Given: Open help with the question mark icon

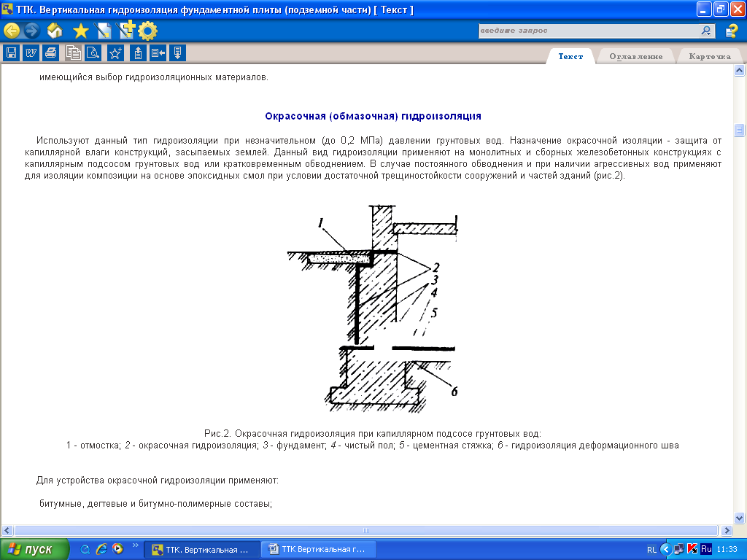Looking at the screenshot, I should click(x=731, y=31).
